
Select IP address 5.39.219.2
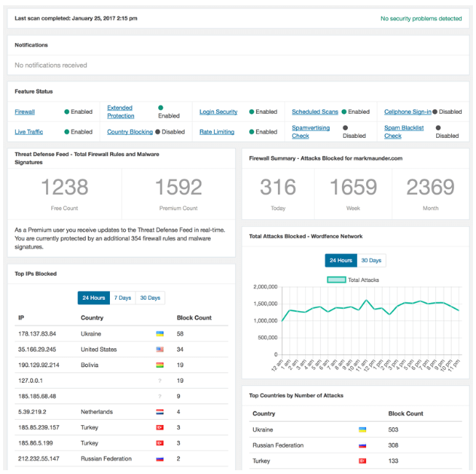32,412
